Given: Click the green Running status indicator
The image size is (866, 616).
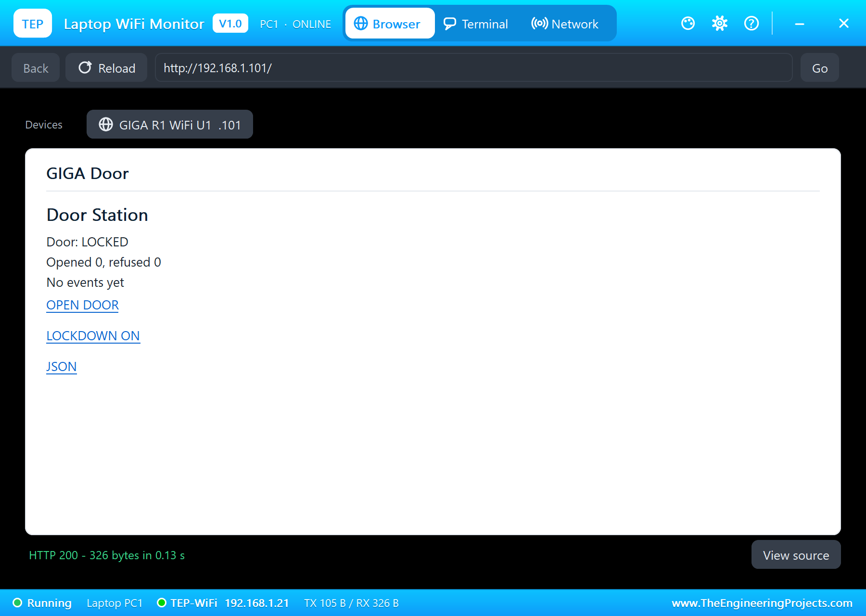Looking at the screenshot, I should click(x=17, y=603).
